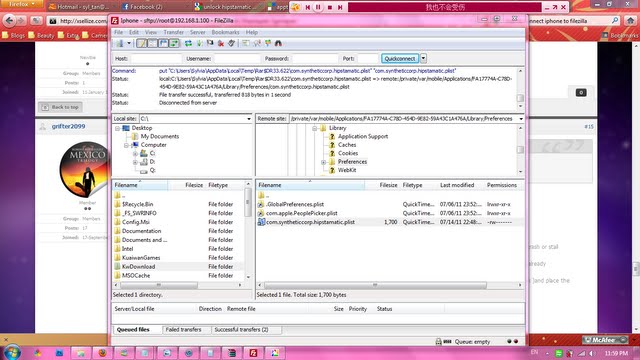Toggle directory comparison in toolbar
Screen dimensions: 640x360
click(x=257, y=43)
